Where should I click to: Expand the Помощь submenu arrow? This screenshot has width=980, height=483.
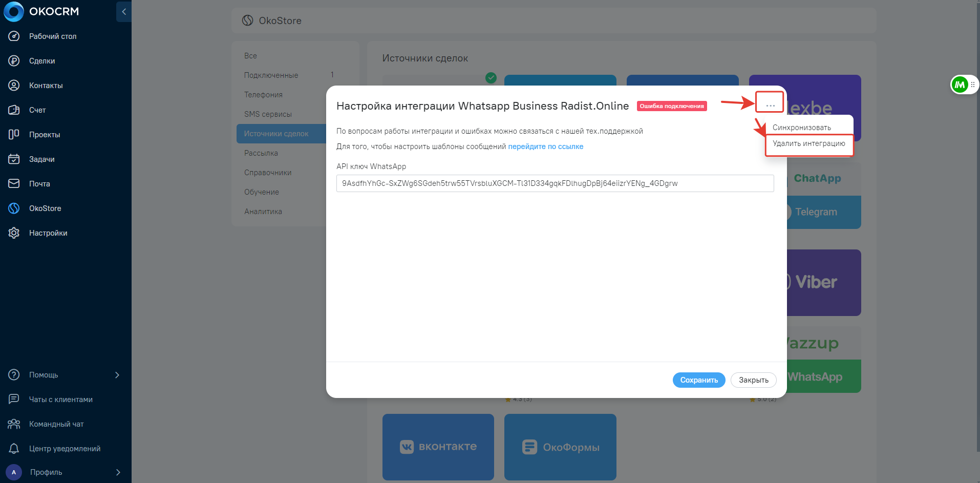point(117,375)
